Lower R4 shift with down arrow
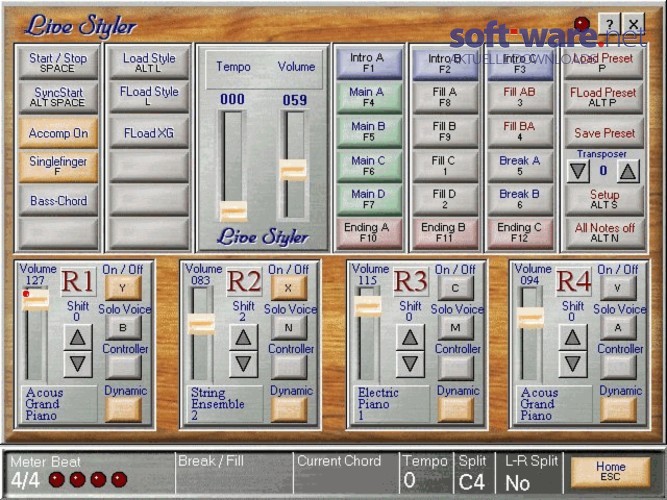 [x=573, y=364]
